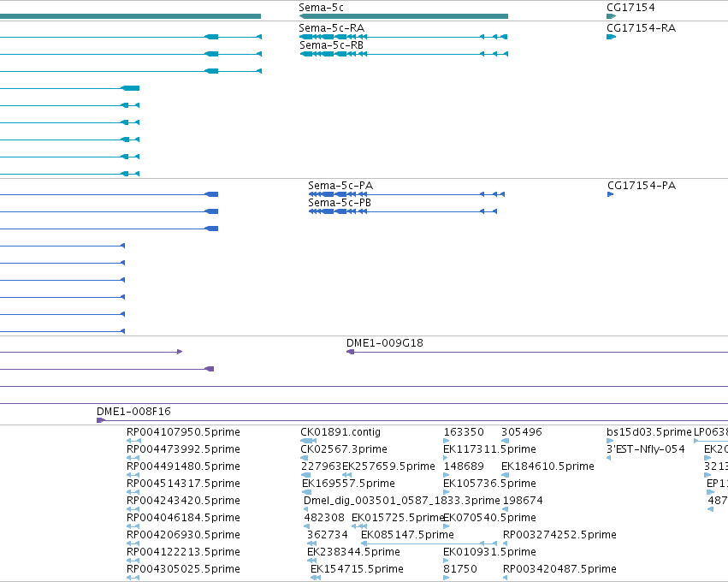Screen dimensions: 728x582
Task: Click the Dmel_dig_003501_0587_1833.3prime label
Action: click(x=401, y=501)
